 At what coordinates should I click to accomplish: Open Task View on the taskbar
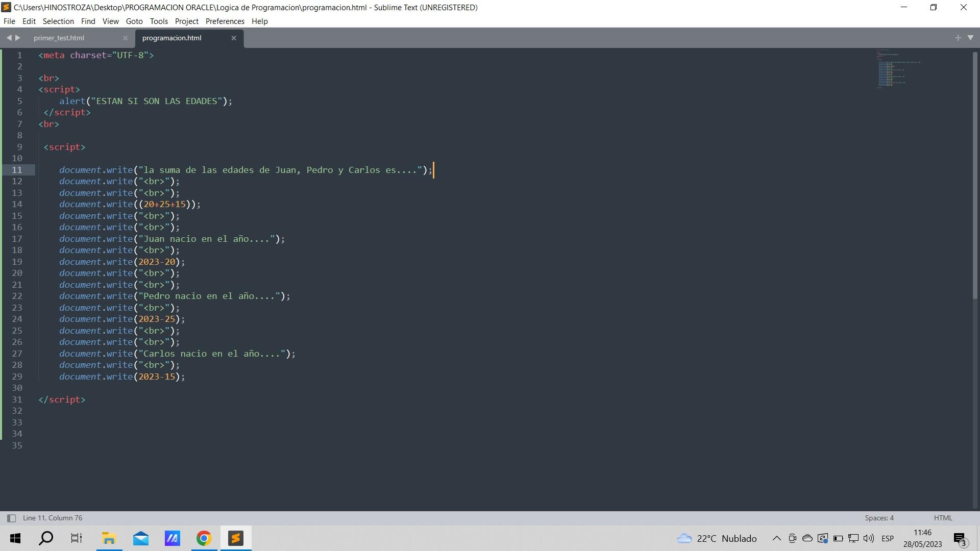pos(77,538)
